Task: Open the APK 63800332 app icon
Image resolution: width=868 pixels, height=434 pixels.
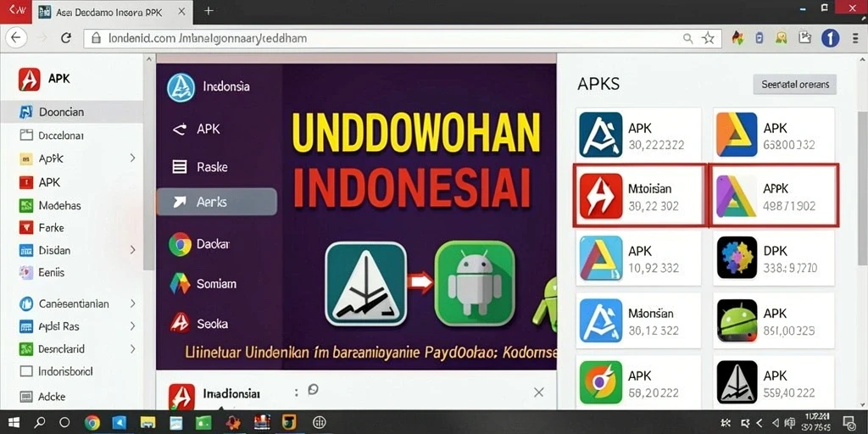Action: click(x=737, y=135)
